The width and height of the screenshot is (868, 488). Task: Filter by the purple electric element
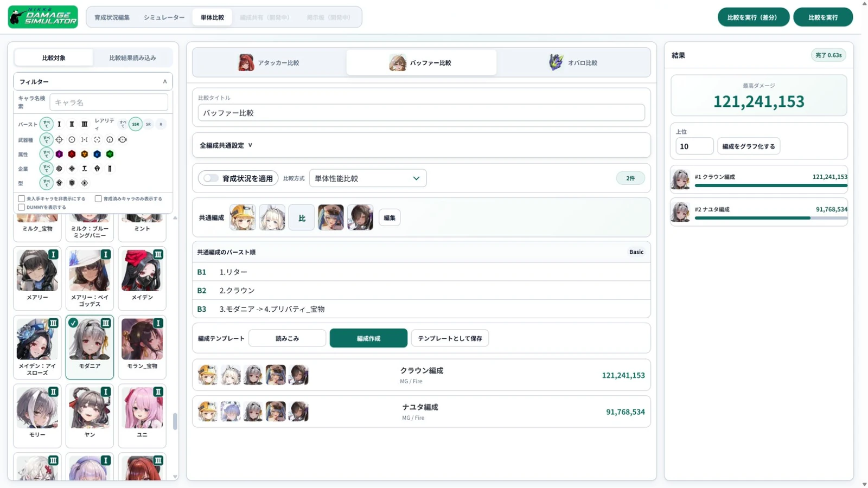pyautogui.click(x=59, y=154)
